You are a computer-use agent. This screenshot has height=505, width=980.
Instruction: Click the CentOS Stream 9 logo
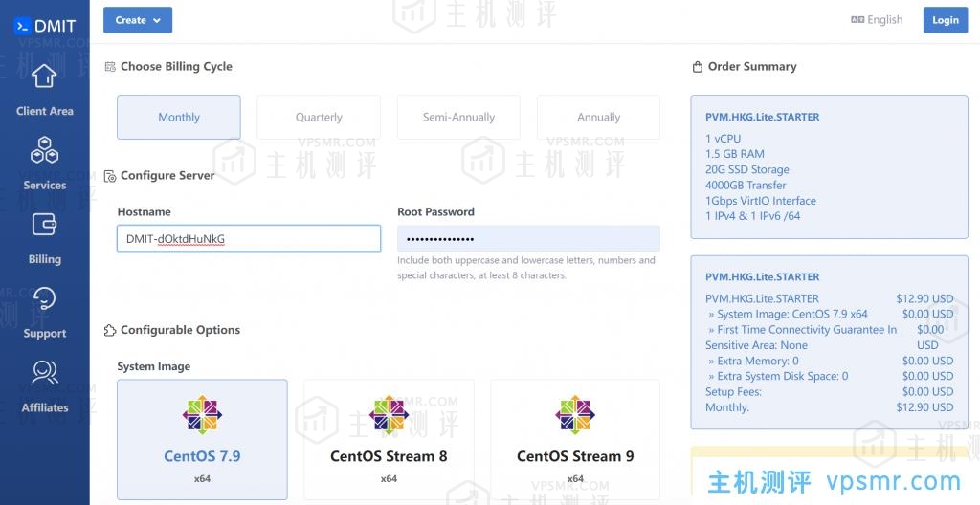pos(575,414)
